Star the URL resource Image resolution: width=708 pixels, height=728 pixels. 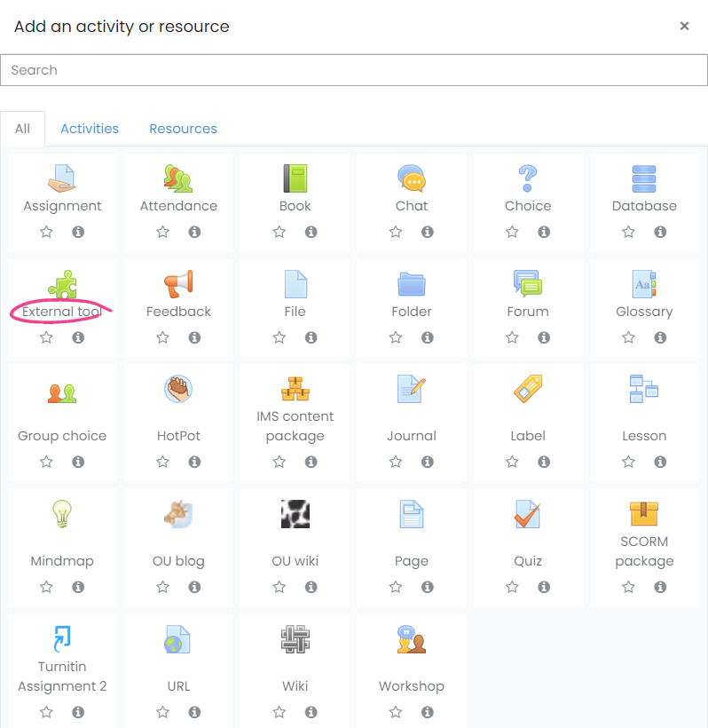pyautogui.click(x=163, y=712)
